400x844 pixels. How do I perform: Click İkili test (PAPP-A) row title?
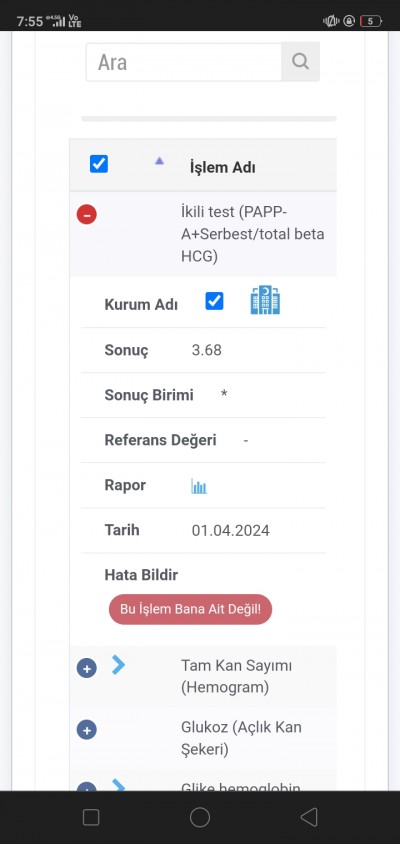[x=252, y=234]
